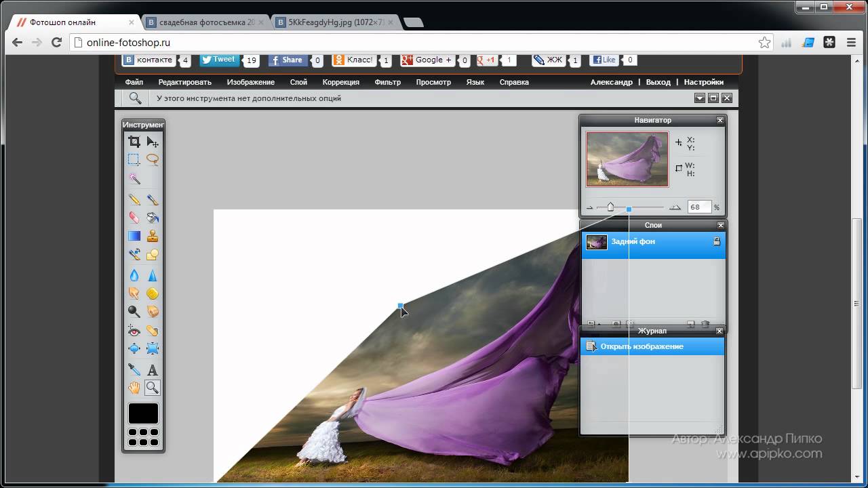The width and height of the screenshot is (868, 488).
Task: Click the Navigator zoom percentage field
Action: 699,207
